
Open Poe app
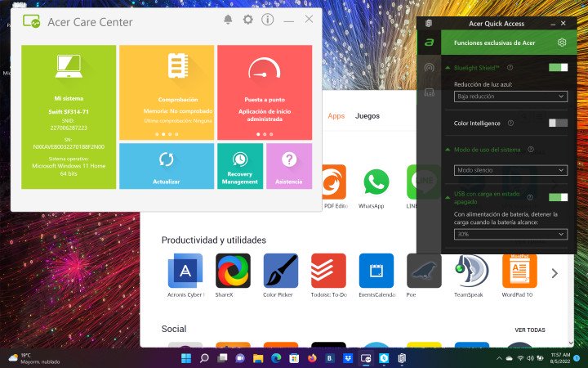click(x=424, y=271)
